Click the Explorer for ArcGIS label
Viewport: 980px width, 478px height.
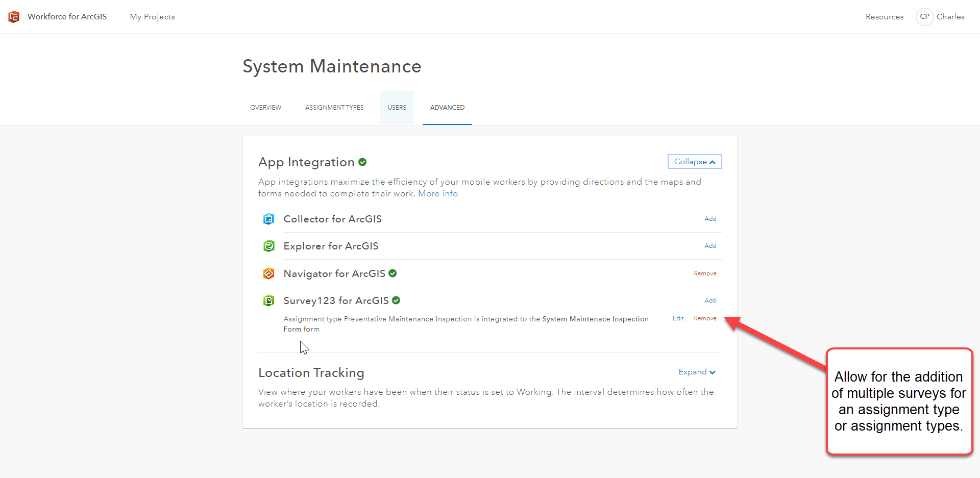(331, 246)
